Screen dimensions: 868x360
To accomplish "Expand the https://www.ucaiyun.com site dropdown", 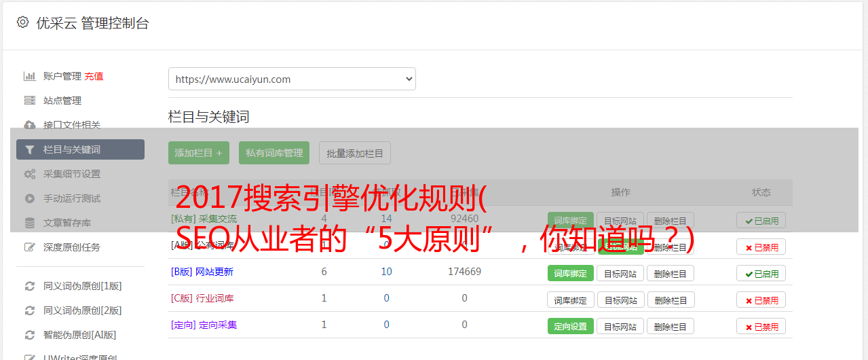I will (x=292, y=79).
